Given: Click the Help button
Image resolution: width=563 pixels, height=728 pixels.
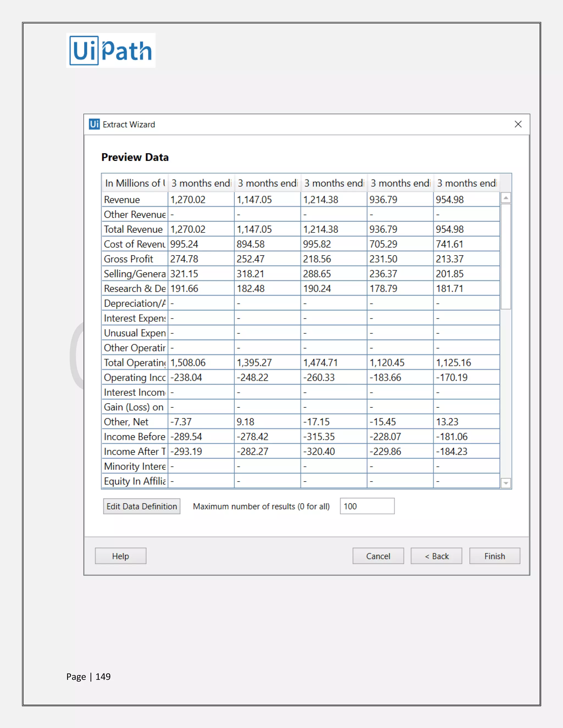Looking at the screenshot, I should pos(120,556).
